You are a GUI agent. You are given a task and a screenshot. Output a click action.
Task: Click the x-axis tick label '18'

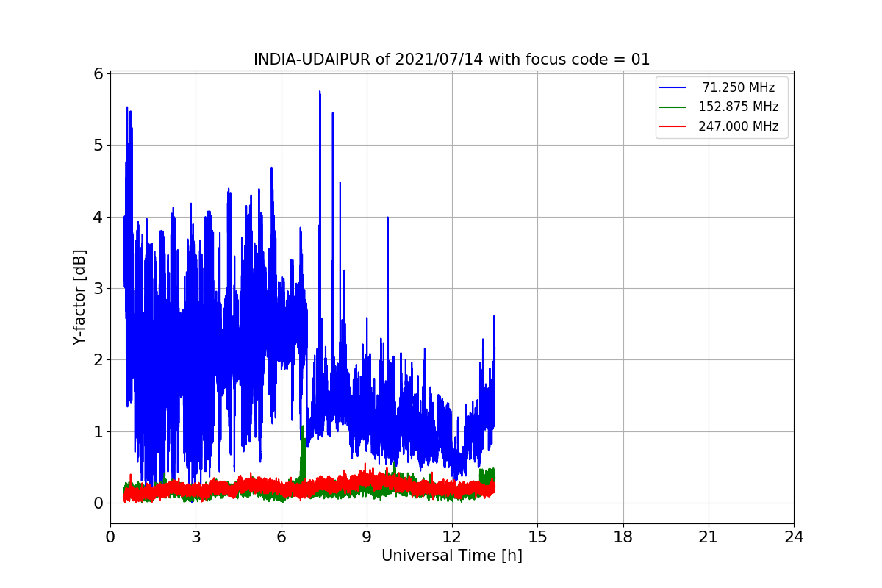point(623,537)
